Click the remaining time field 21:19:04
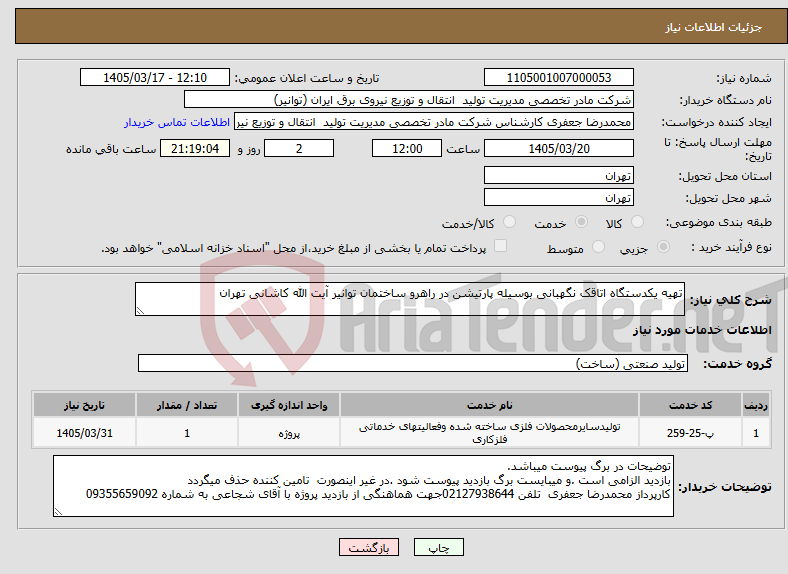This screenshot has width=788, height=574. (x=195, y=149)
